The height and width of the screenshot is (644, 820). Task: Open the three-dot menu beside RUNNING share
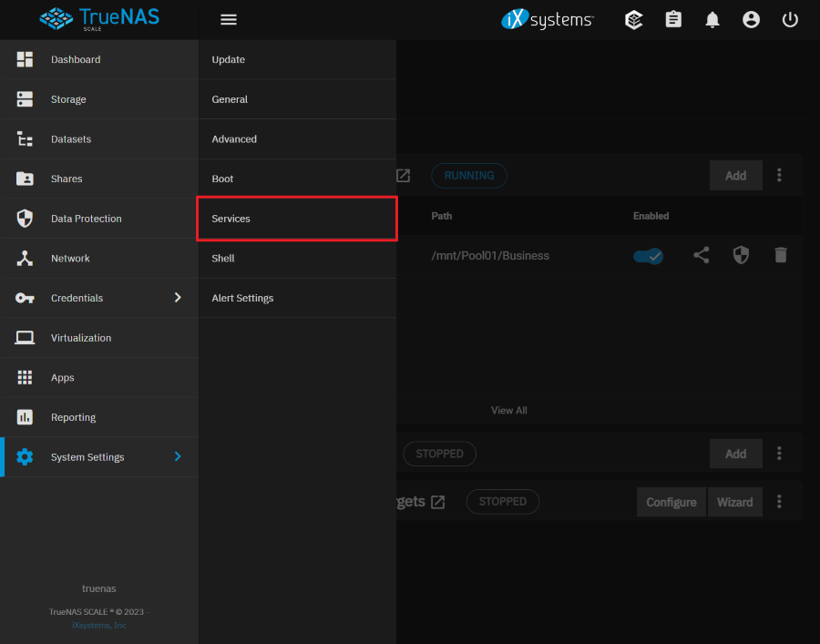(779, 175)
